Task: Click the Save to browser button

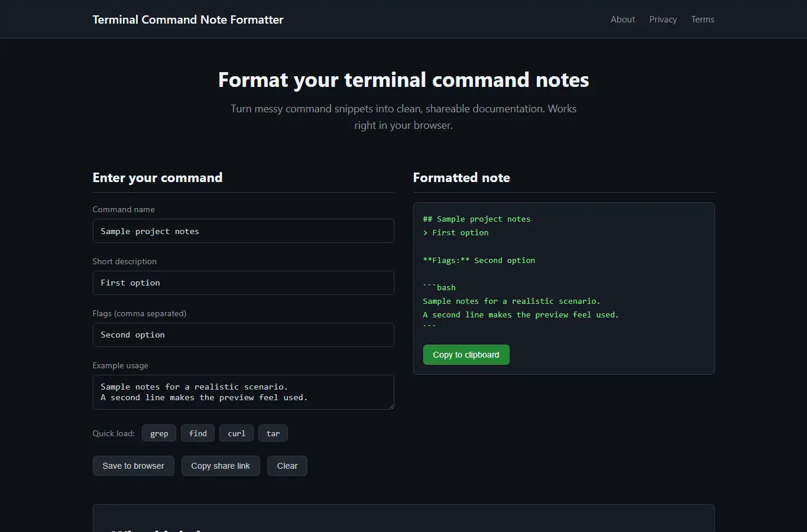Action: tap(134, 466)
